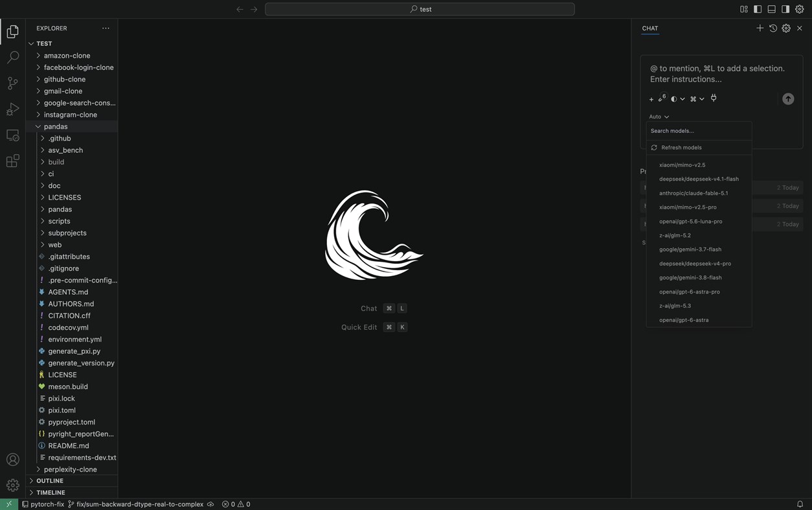Click the pytorch-fix status bar entry

pos(43,504)
